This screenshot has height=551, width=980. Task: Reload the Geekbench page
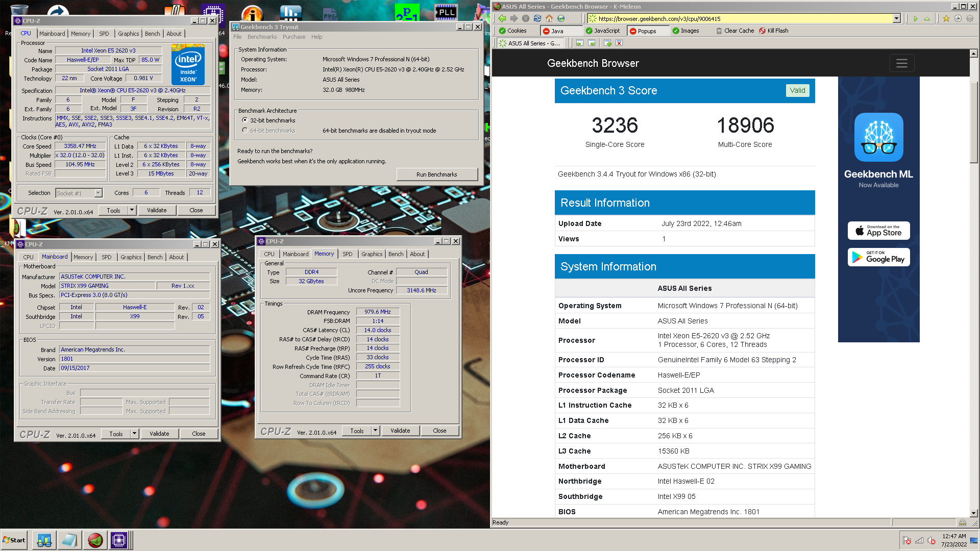click(x=537, y=18)
